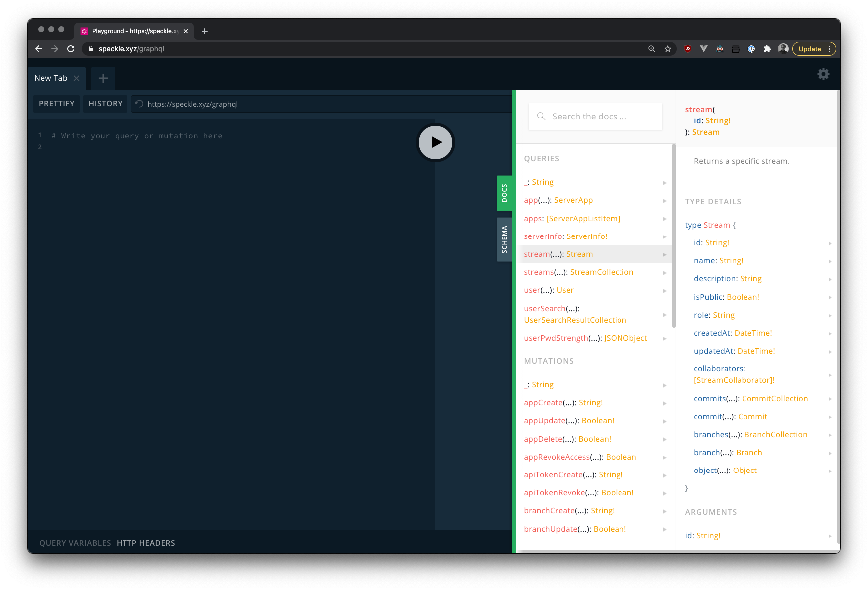This screenshot has height=590, width=868.
Task: Expand the collaborators field in Stream type
Action: point(830,375)
